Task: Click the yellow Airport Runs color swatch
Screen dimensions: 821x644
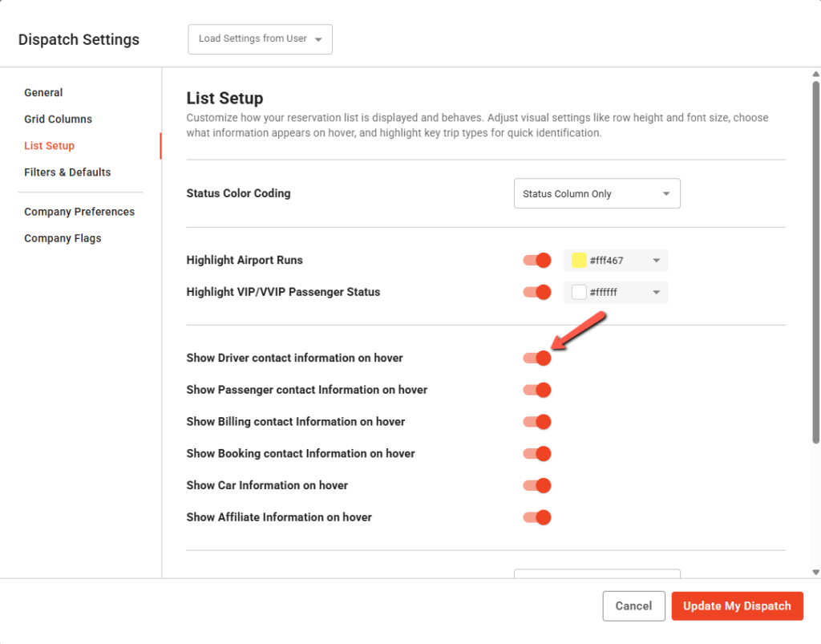Action: [579, 261]
